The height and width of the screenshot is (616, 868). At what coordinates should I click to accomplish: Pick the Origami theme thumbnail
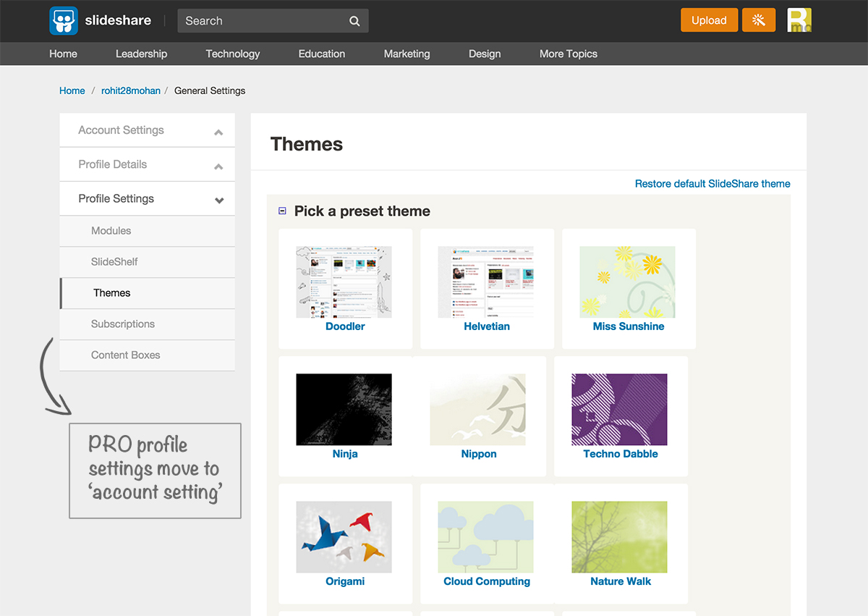344,536
